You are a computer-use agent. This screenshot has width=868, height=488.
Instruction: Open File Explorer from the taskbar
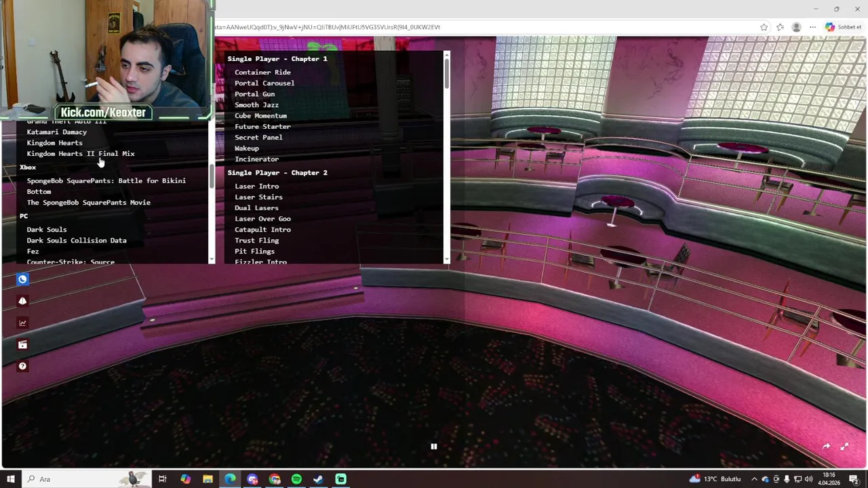click(x=208, y=479)
